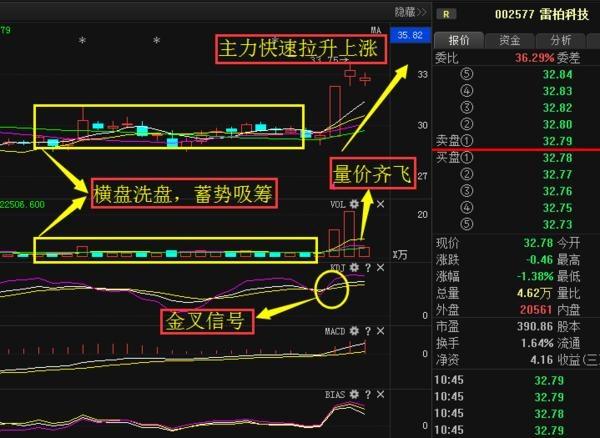Viewport: 600px width, 438px height.
Task: Select the 买盘① bid price 32.78
Action: click(x=558, y=158)
